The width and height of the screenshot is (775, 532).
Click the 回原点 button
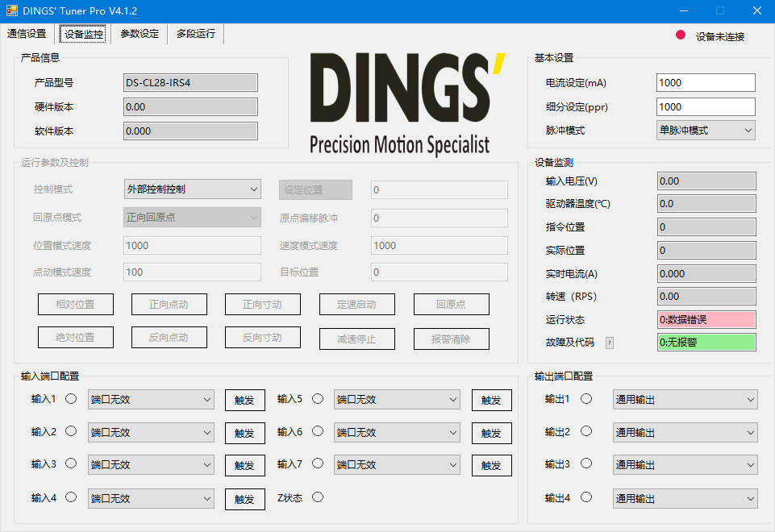452,304
